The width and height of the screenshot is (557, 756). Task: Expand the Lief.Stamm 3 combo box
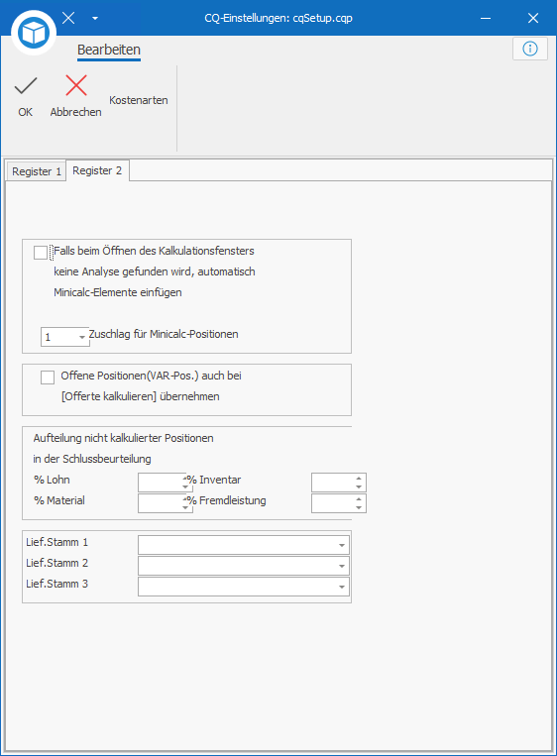(x=341, y=587)
